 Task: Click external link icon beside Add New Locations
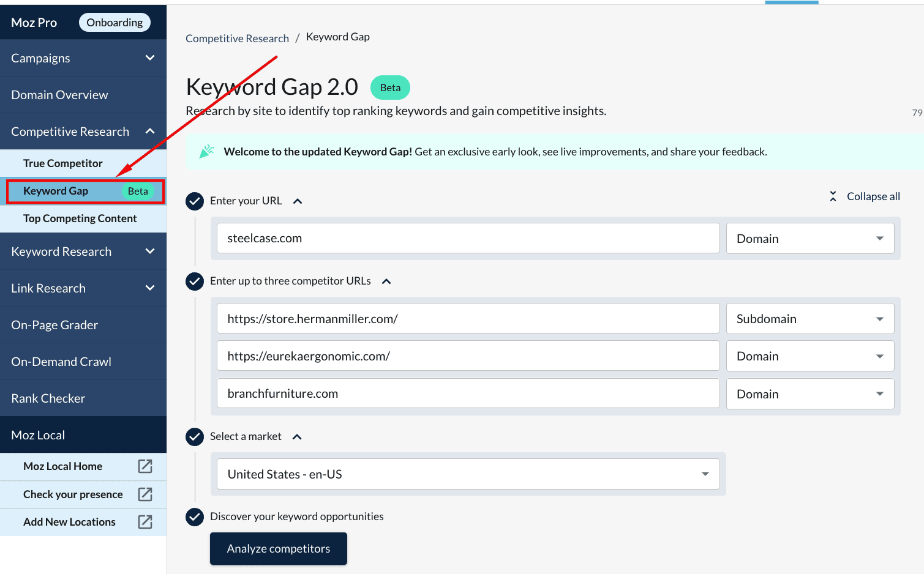coord(145,522)
